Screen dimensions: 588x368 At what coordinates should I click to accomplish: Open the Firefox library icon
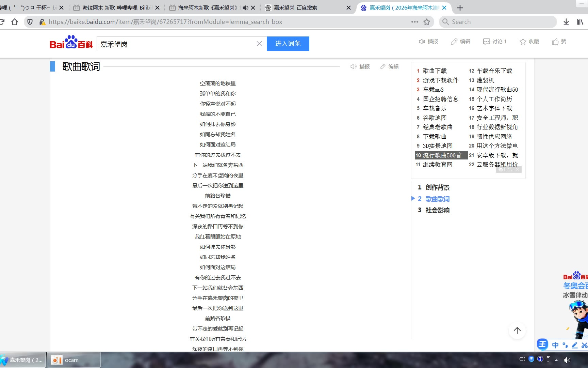580,22
